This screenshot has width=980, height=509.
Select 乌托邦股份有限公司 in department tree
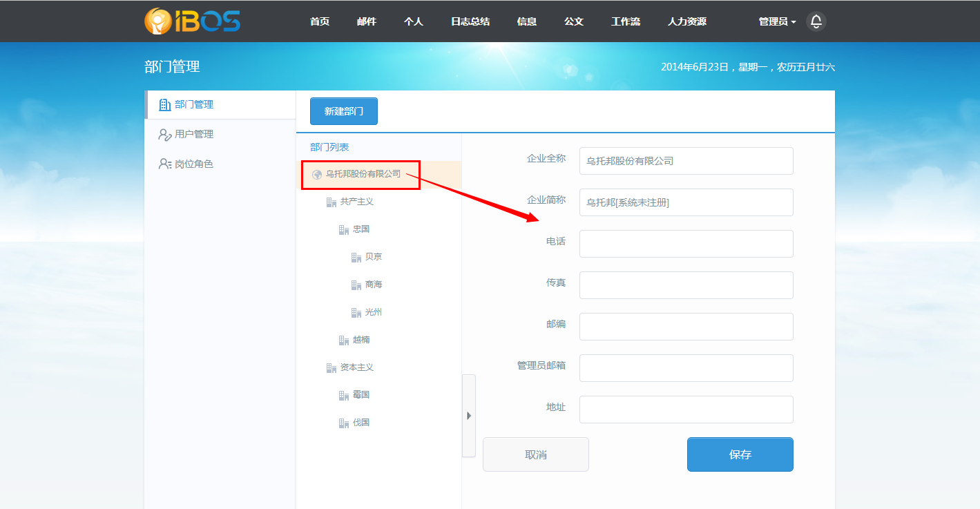[x=363, y=174]
